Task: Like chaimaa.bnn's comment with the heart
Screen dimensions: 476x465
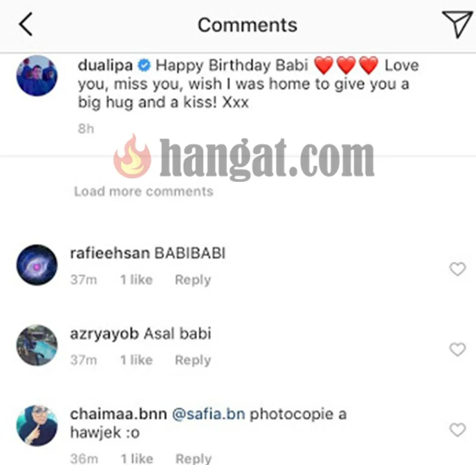Action: click(x=457, y=430)
